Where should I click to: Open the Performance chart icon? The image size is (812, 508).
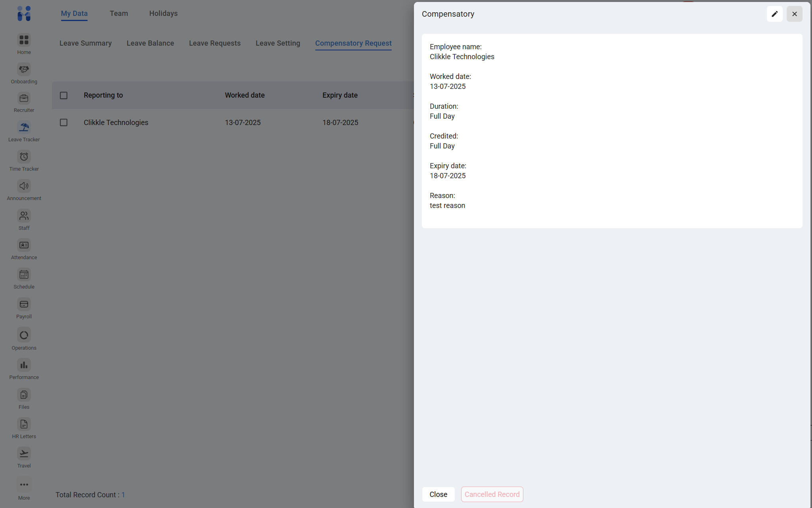(24, 365)
